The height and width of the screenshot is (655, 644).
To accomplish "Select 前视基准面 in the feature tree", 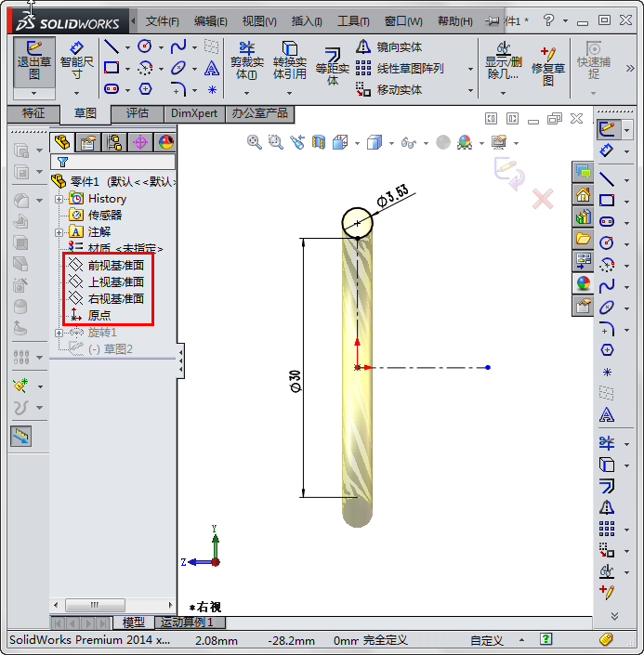I will [x=115, y=266].
